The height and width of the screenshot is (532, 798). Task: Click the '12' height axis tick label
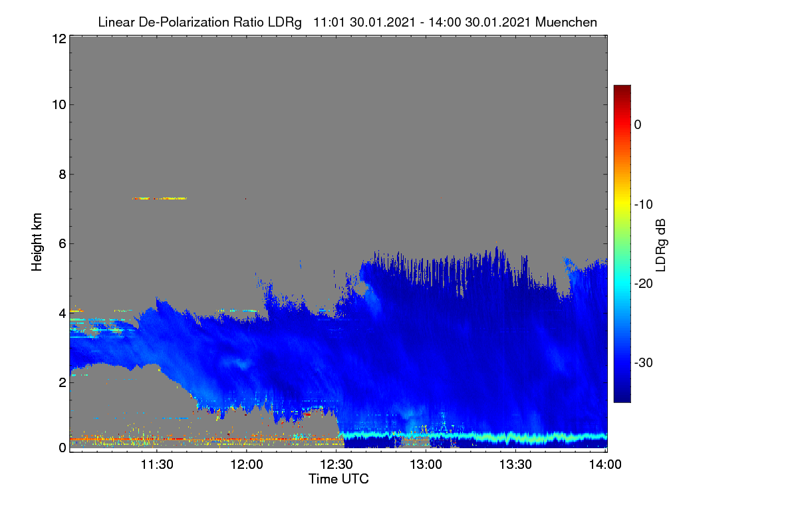[x=58, y=39]
